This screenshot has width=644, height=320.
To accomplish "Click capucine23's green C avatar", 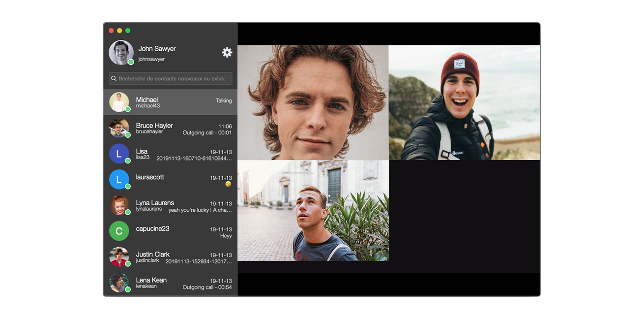I will click(x=119, y=231).
